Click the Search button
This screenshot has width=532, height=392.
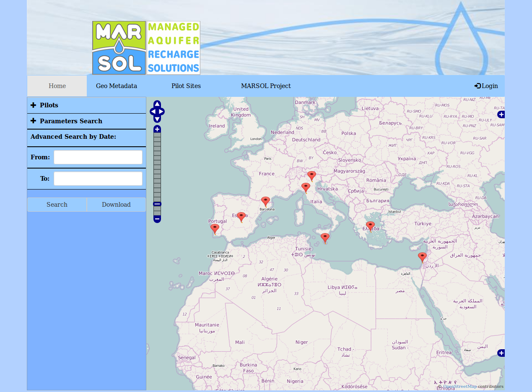pyautogui.click(x=57, y=205)
